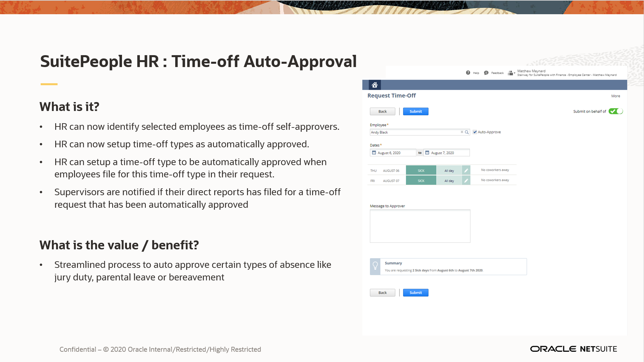The width and height of the screenshot is (644, 362).
Task: Click the August 7, 2020 end date field
Action: 447,153
